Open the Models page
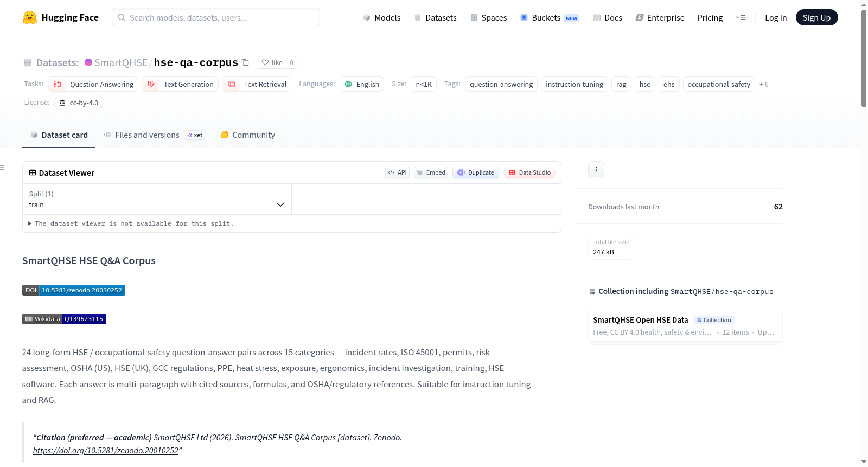This screenshot has width=868, height=467. point(382,17)
